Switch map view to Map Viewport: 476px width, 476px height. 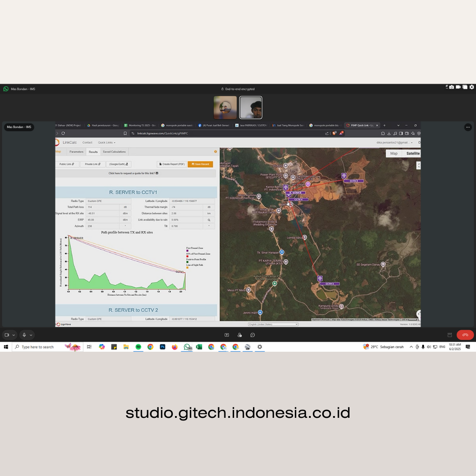tap(394, 153)
